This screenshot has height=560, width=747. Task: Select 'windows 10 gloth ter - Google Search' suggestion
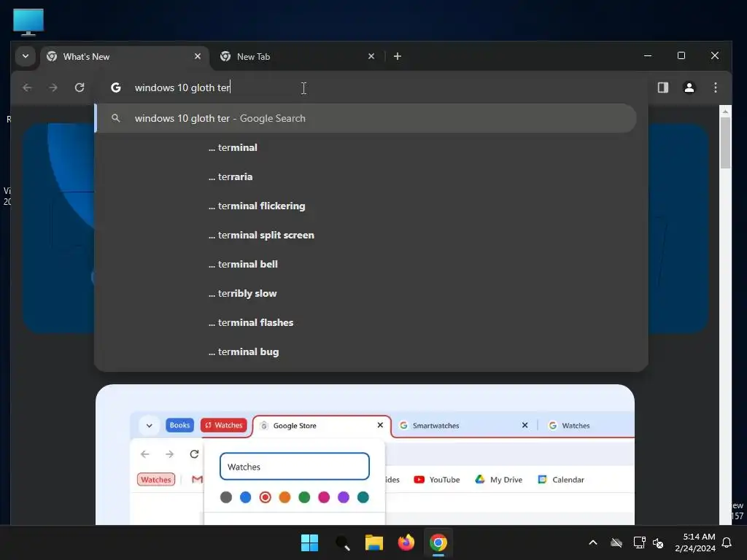(366, 118)
